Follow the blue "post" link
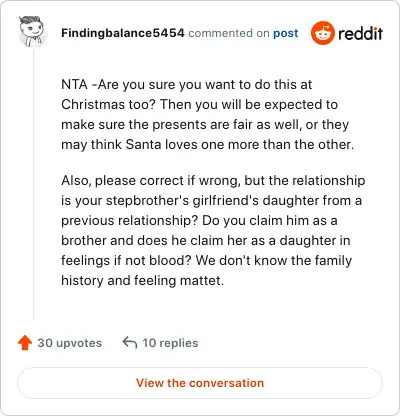Screen dimensions: 400x416 pos(286,33)
